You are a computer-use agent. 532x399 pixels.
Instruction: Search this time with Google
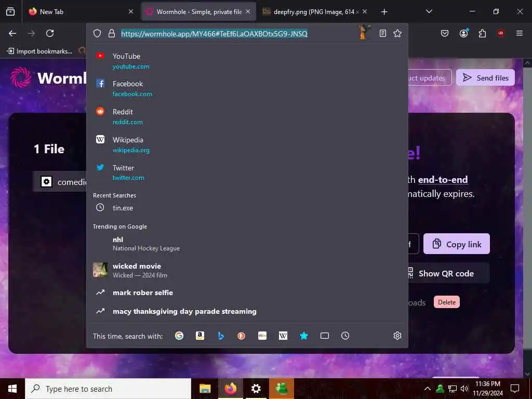179,336
